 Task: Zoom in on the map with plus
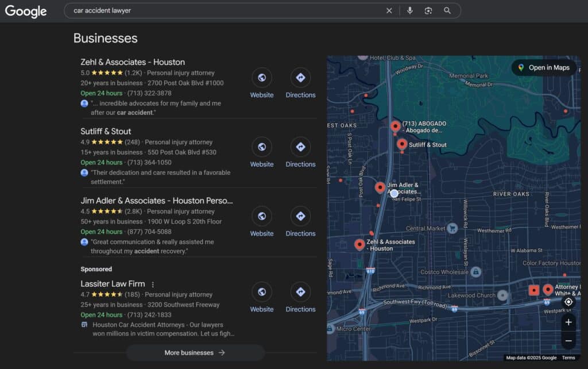pyautogui.click(x=568, y=322)
